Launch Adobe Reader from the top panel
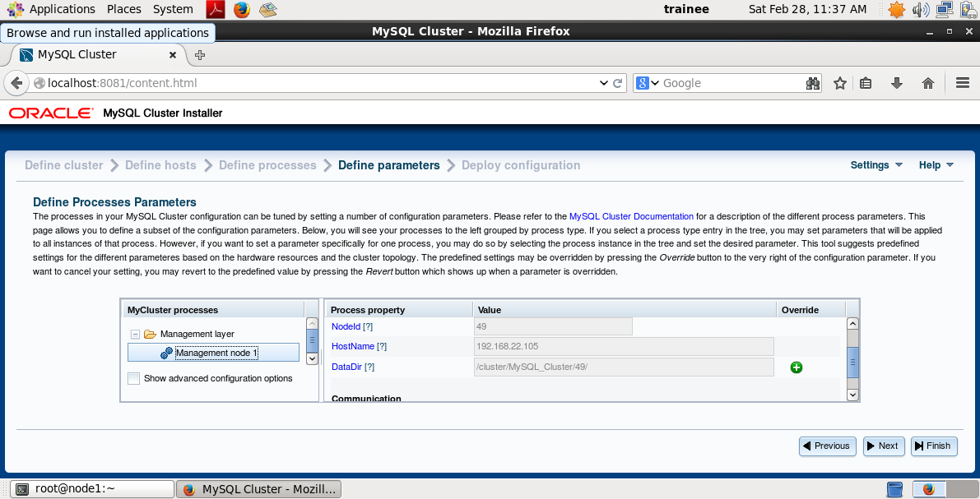Image resolution: width=980 pixels, height=499 pixels. [216, 9]
